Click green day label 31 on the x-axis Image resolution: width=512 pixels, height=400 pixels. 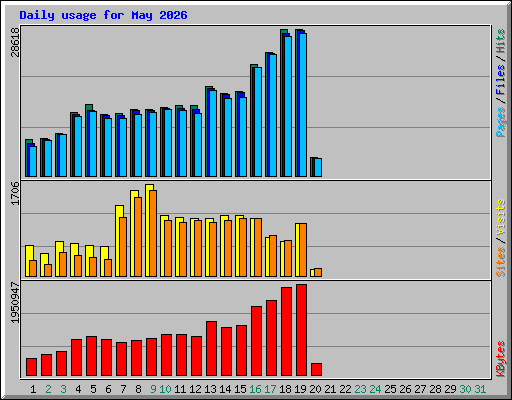tap(480, 389)
